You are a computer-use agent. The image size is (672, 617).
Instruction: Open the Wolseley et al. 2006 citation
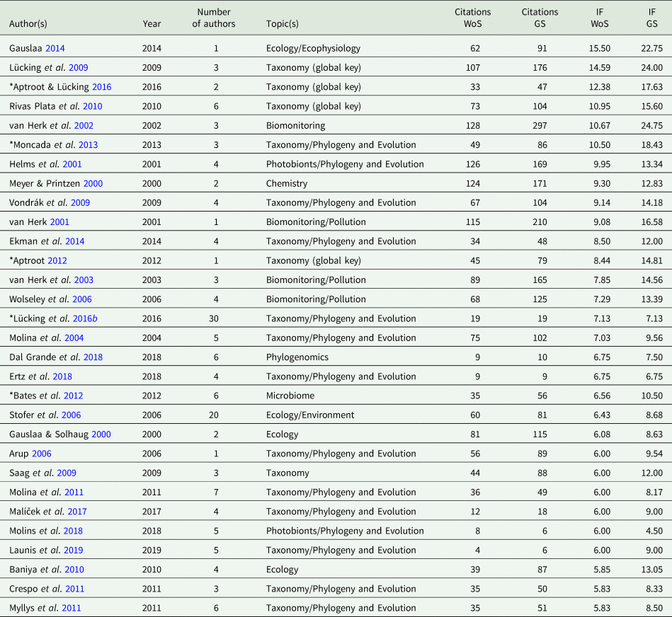[x=81, y=299]
